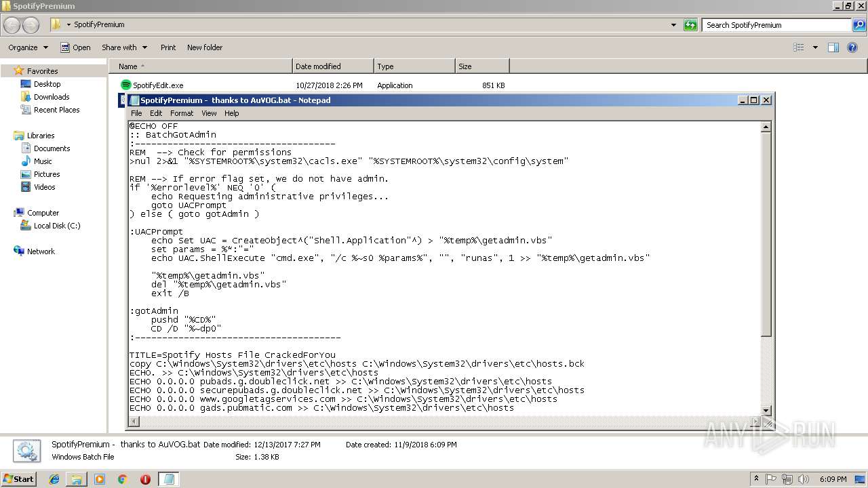This screenshot has width=868, height=488.
Task: Click volume speaker tray icon
Action: 804,479
